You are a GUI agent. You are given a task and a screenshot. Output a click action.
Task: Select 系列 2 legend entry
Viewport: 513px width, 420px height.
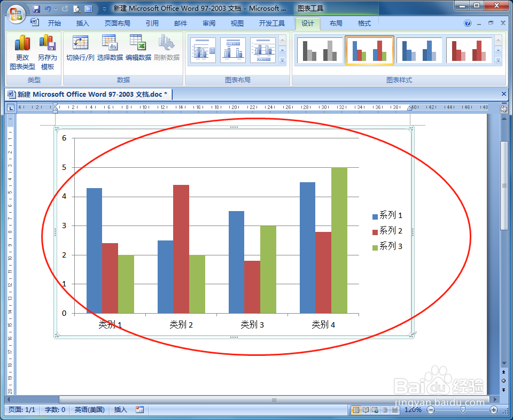pyautogui.click(x=387, y=231)
